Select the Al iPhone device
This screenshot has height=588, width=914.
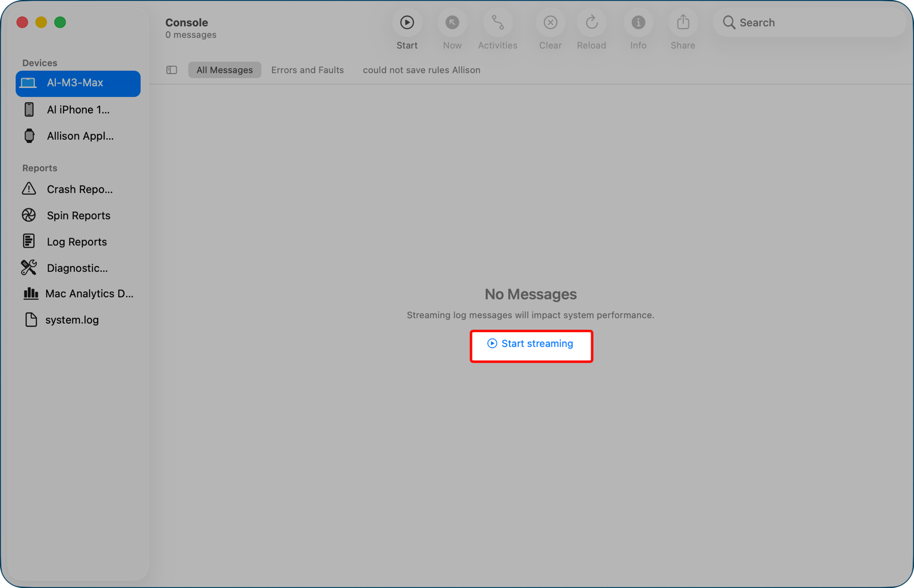point(78,110)
